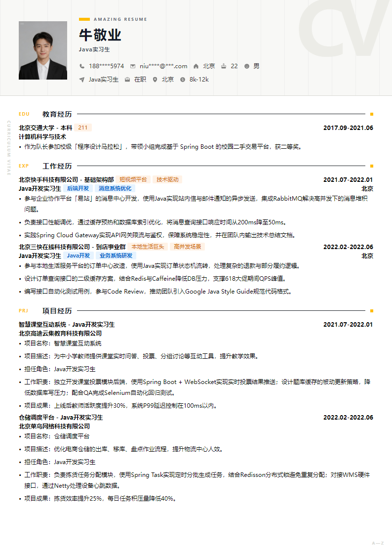Click the yellow square ending the 教育经历 line

point(371,114)
